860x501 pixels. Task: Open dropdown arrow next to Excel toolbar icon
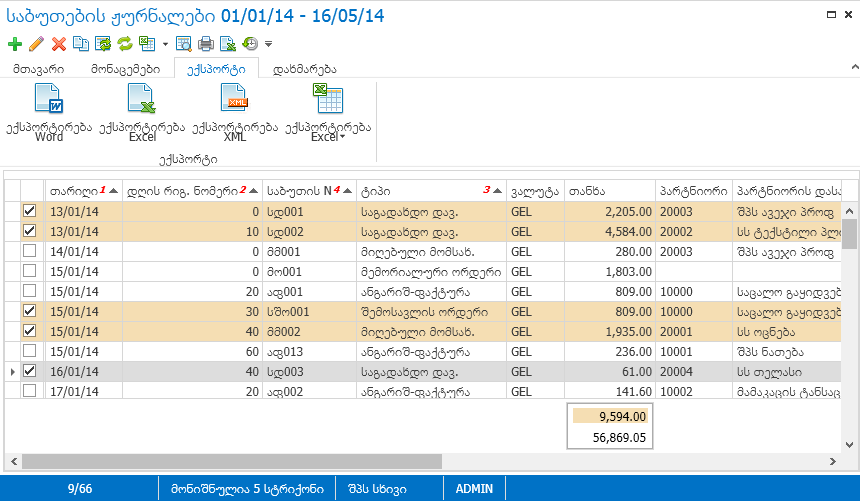165,44
